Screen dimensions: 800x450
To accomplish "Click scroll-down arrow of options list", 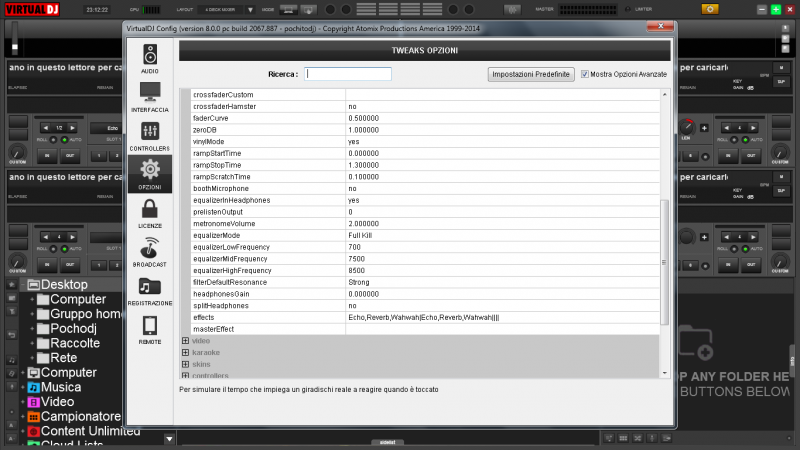I will coord(664,373).
